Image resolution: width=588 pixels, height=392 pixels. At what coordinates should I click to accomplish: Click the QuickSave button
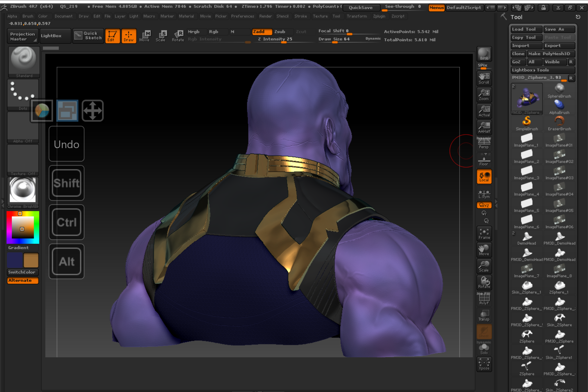click(x=361, y=8)
